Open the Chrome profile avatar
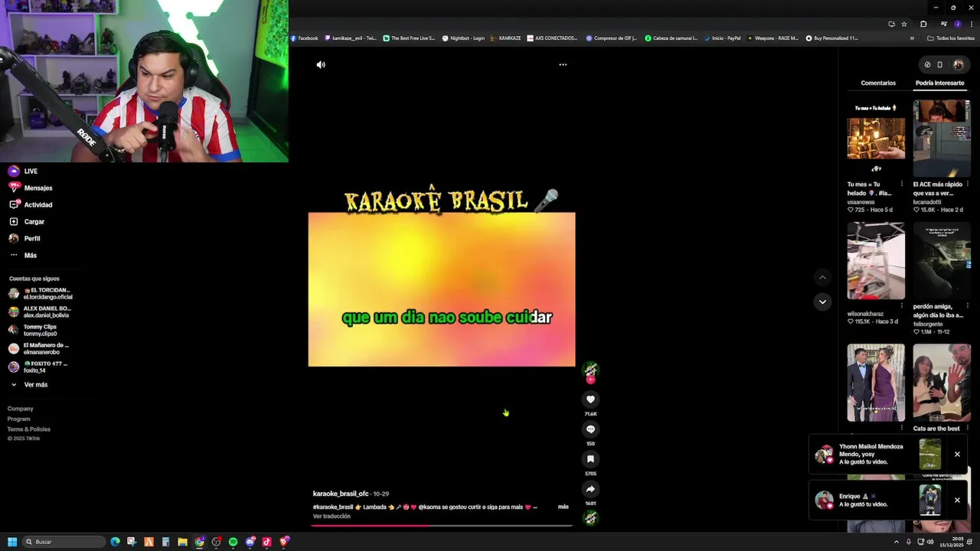Image resolution: width=980 pixels, height=551 pixels. [958, 24]
